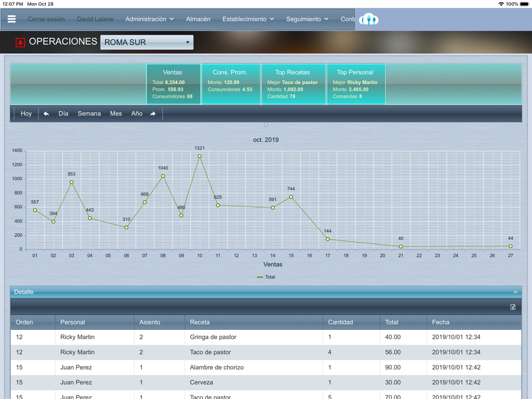Collapse the Detalle panel chevron
Viewport: 532px width, 399px height.
tap(516, 292)
